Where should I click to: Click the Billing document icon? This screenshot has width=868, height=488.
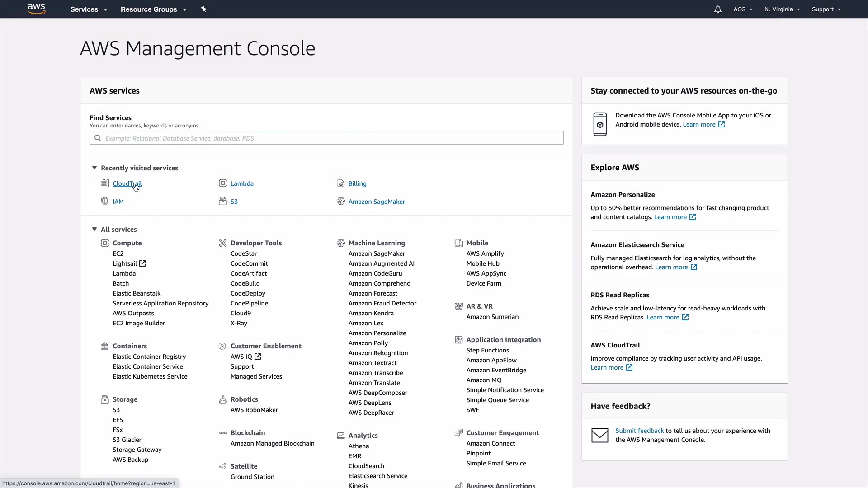pyautogui.click(x=340, y=183)
